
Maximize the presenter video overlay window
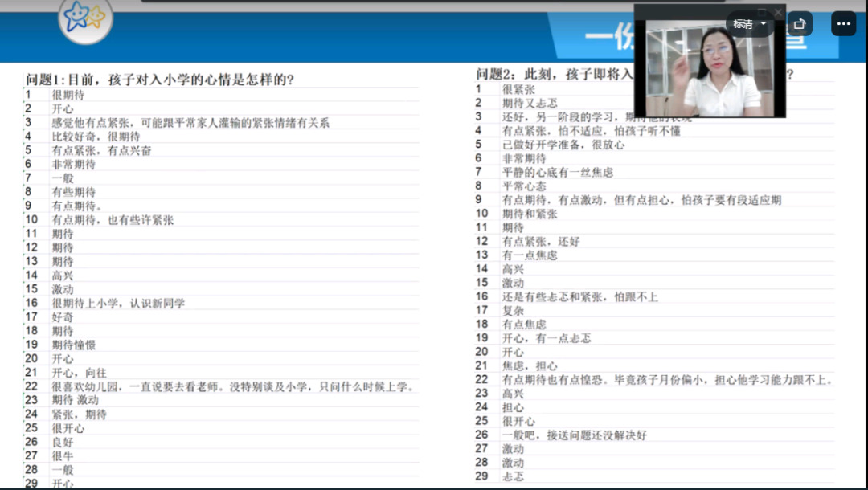click(762, 11)
